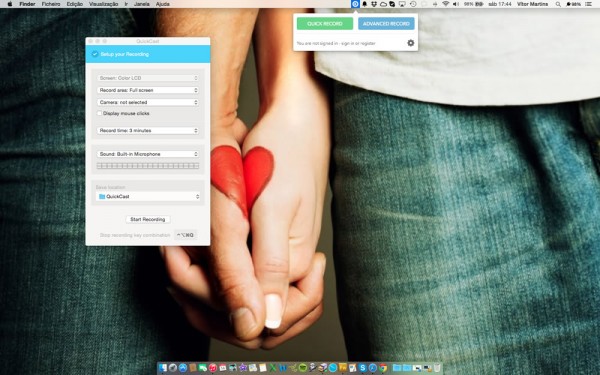Open Messages in the Dock
600x375 pixels.
[203, 368]
